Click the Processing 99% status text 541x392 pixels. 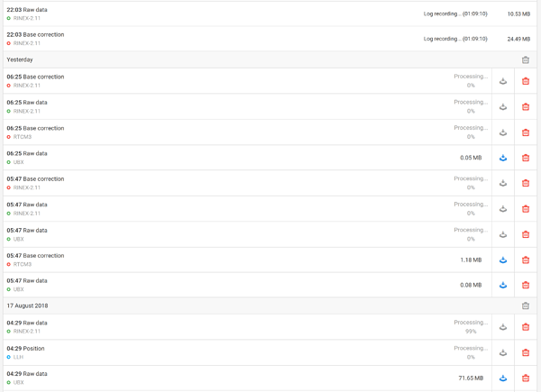pos(471,327)
